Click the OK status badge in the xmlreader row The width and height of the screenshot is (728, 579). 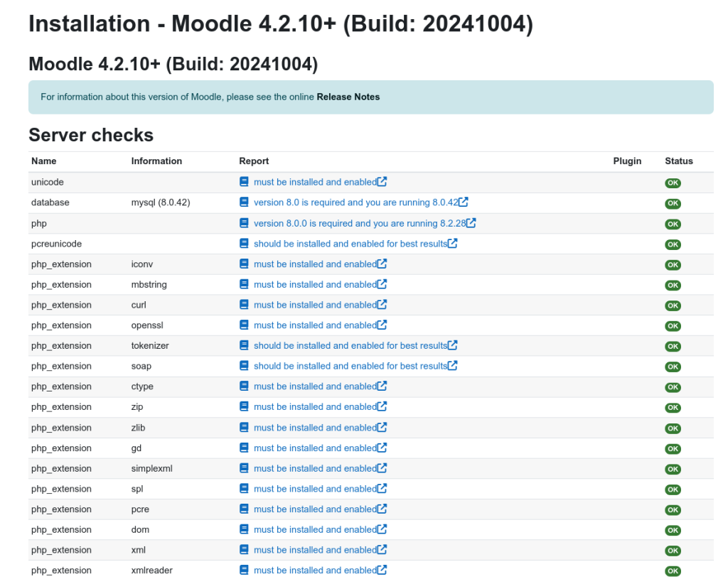tap(673, 572)
